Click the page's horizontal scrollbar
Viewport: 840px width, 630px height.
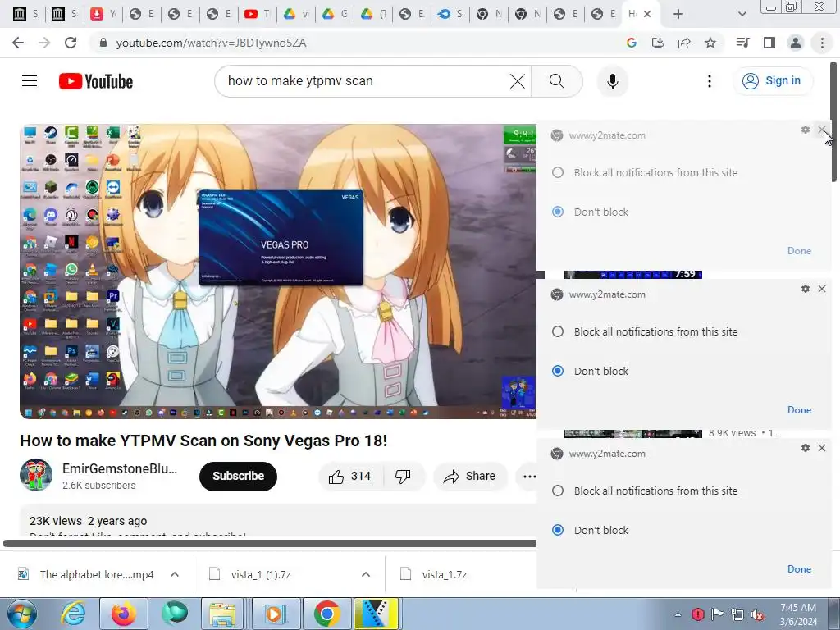[269, 544]
